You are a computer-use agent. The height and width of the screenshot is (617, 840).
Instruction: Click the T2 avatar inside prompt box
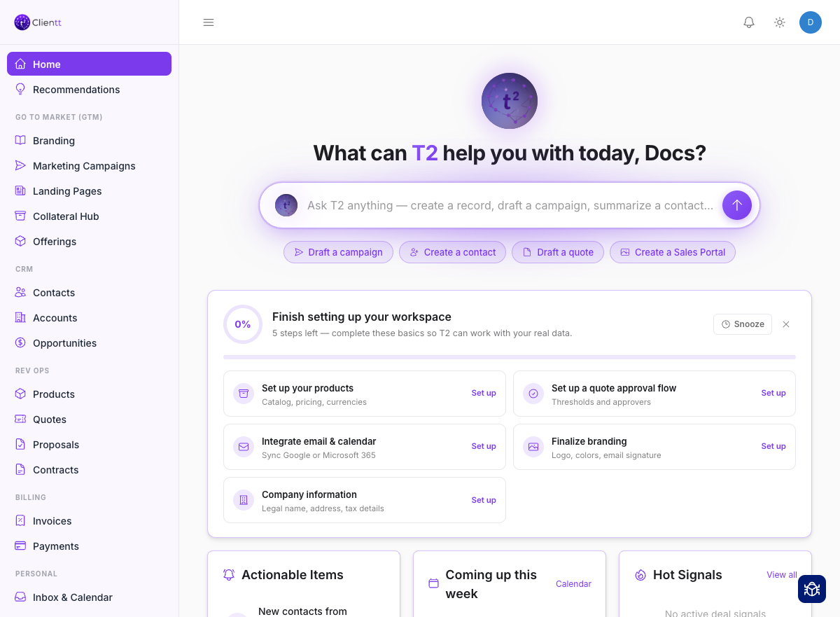(x=286, y=205)
